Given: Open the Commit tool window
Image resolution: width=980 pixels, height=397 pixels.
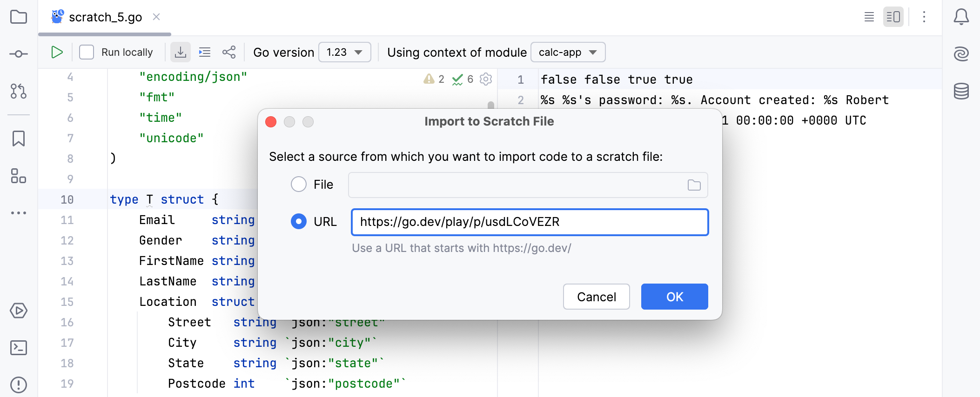Looking at the screenshot, I should pos(19,54).
